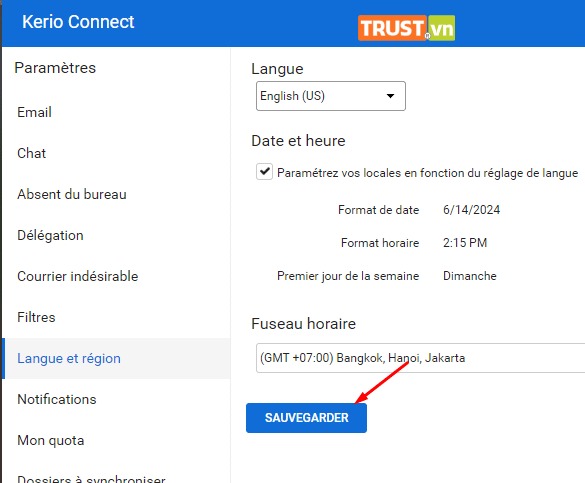The height and width of the screenshot is (483, 585).
Task: Select Langue et région in sidebar
Action: click(69, 358)
